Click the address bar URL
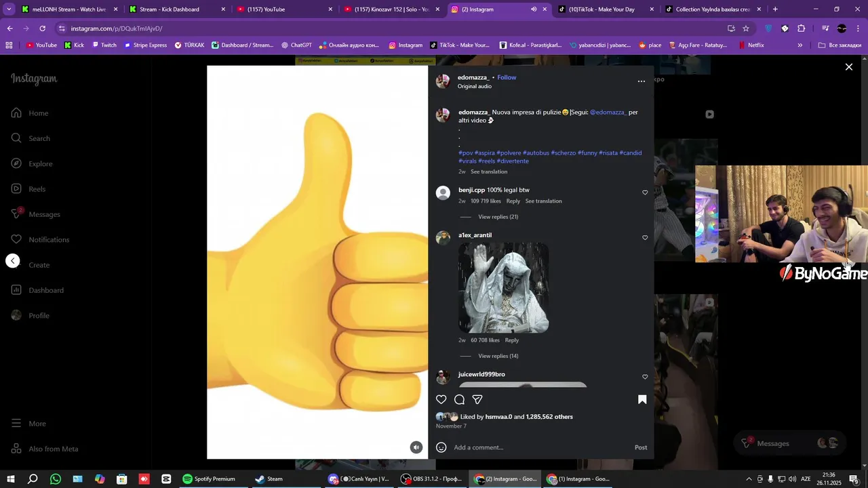This screenshot has height=488, width=868. coord(117,28)
